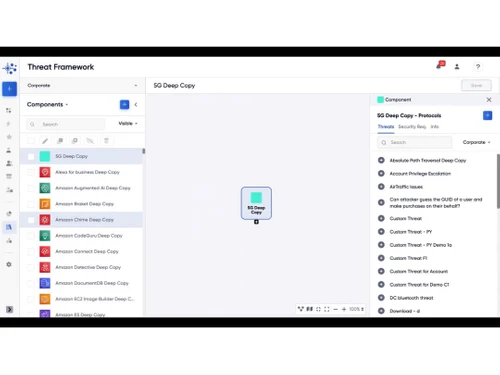Select the Custom Threat for Demo C1 entry
The height and width of the screenshot is (375, 500).
(419, 285)
